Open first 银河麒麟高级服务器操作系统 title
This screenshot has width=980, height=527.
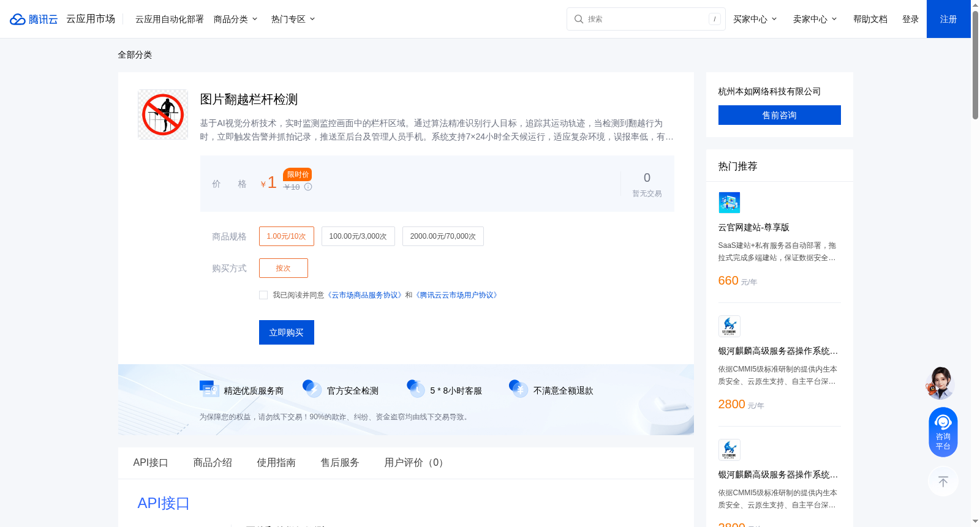(x=778, y=351)
